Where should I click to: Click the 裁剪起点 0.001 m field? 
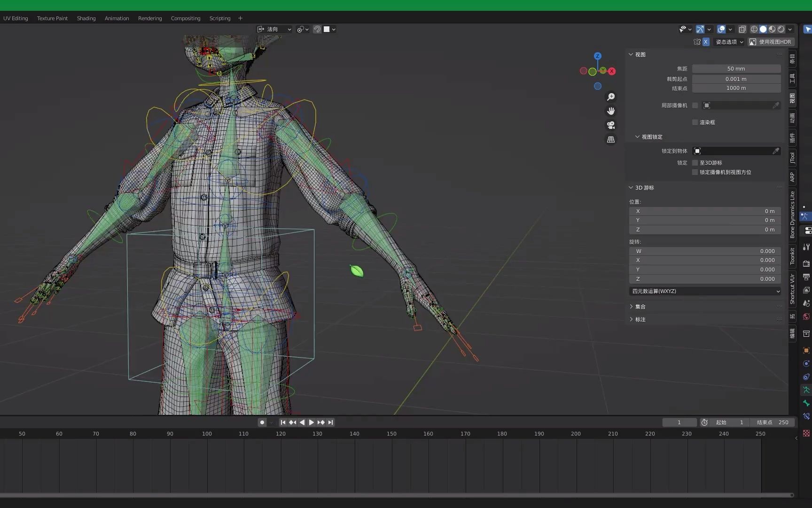tap(736, 79)
